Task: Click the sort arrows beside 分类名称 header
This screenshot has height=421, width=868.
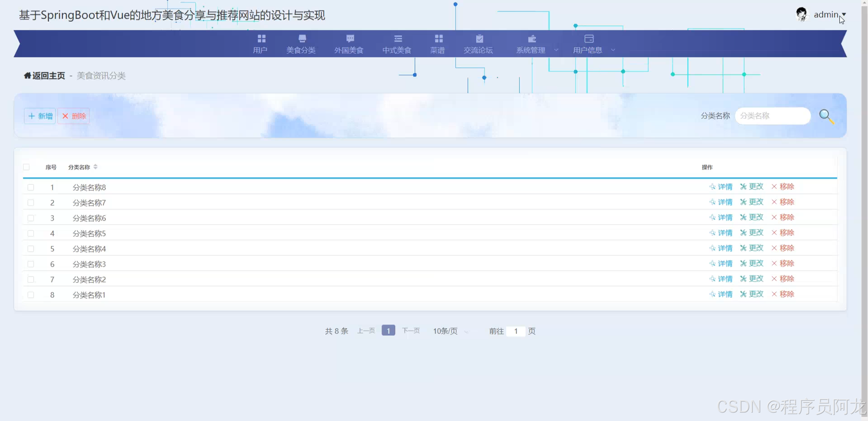Action: click(x=96, y=167)
